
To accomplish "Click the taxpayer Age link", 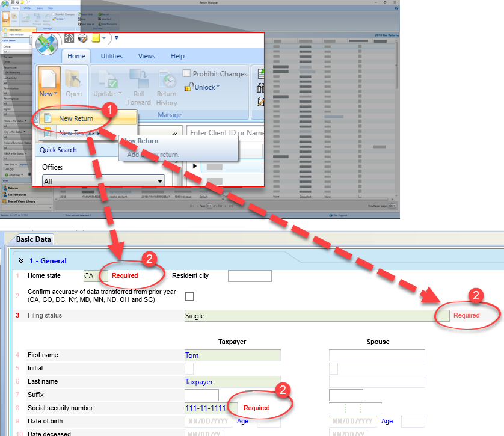I will point(243,421).
